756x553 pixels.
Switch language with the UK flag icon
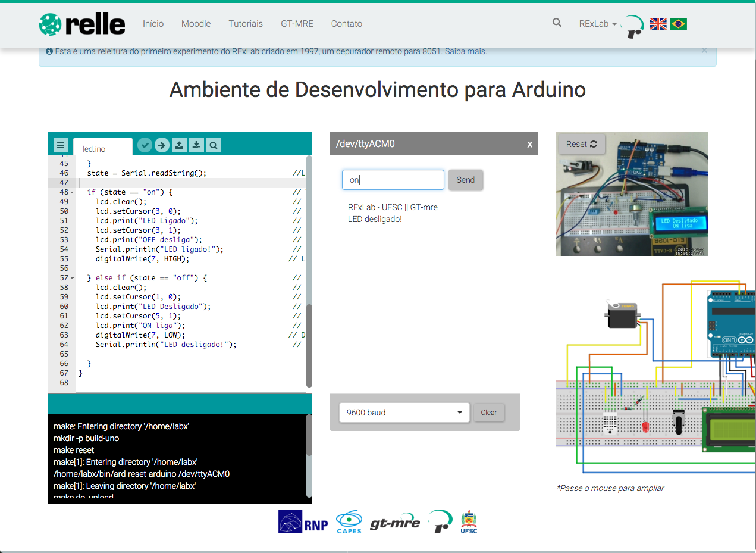point(658,24)
